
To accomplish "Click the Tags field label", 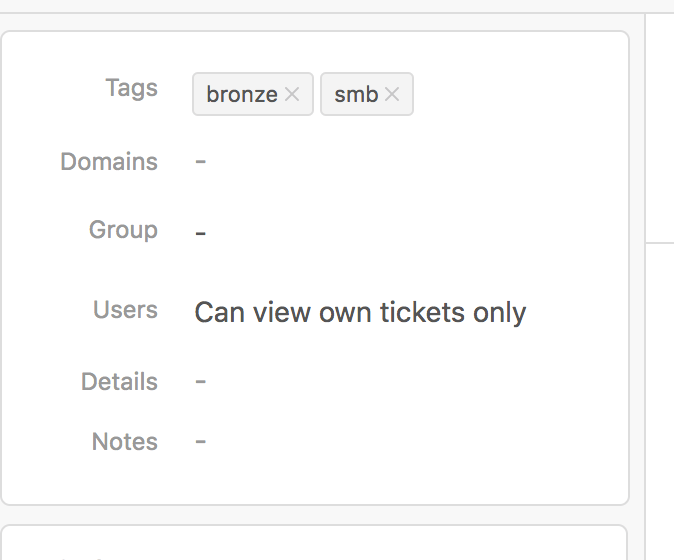I will point(132,88).
